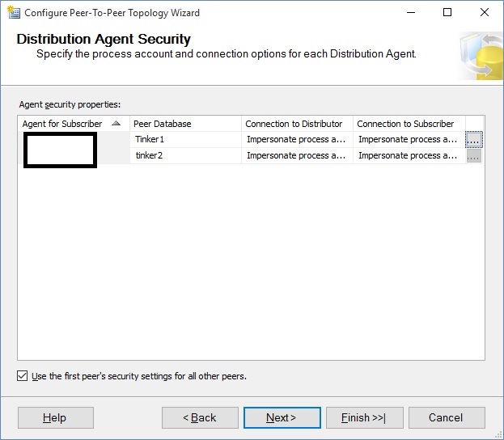Screen dimensions: 504x440
Task: Click Connection to Distributor cell for Tinker1
Action: tap(297, 140)
